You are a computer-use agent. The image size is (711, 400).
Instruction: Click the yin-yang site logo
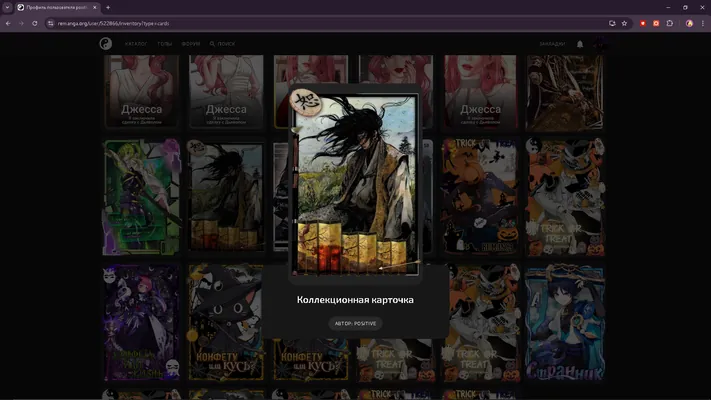[x=106, y=44]
